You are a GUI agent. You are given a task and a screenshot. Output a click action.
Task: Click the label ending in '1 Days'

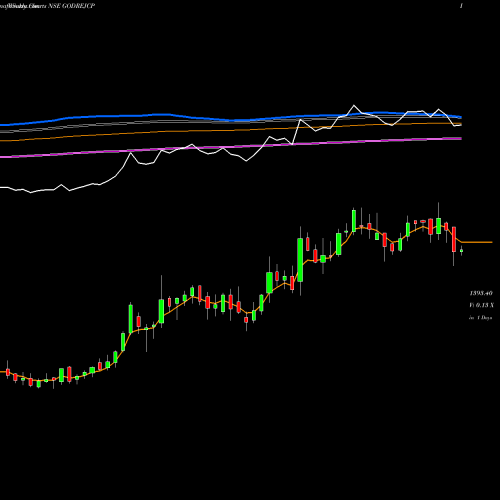click(x=480, y=318)
